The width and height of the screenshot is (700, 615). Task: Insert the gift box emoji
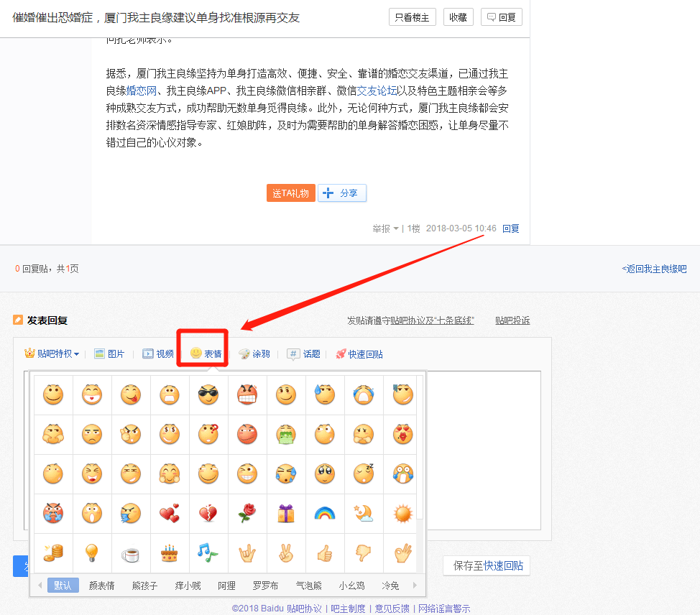point(286,513)
